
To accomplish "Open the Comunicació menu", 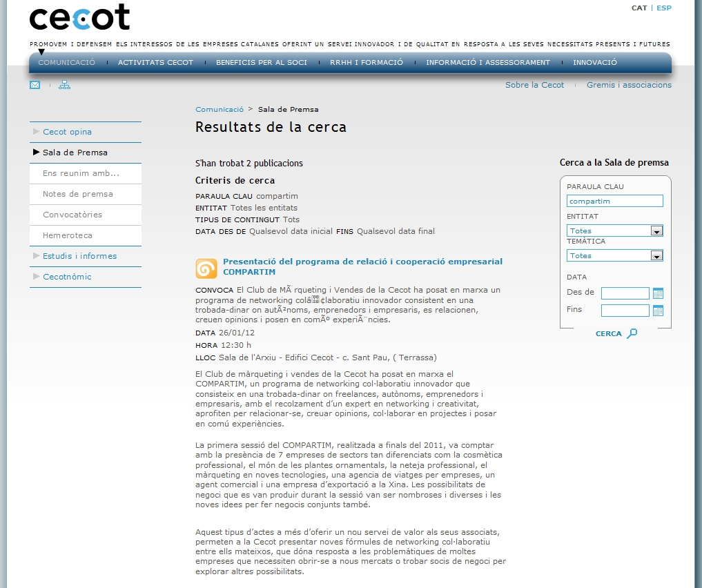I will click(67, 62).
